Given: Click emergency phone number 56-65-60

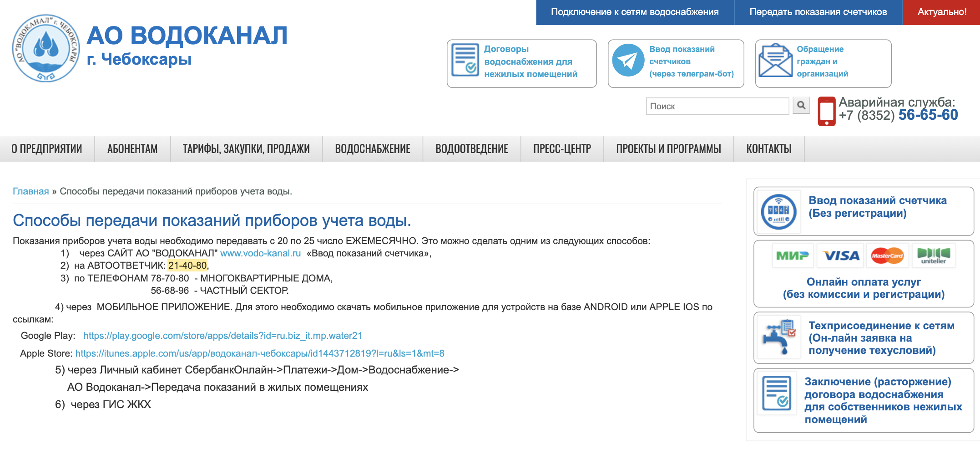Looking at the screenshot, I should pos(928,115).
